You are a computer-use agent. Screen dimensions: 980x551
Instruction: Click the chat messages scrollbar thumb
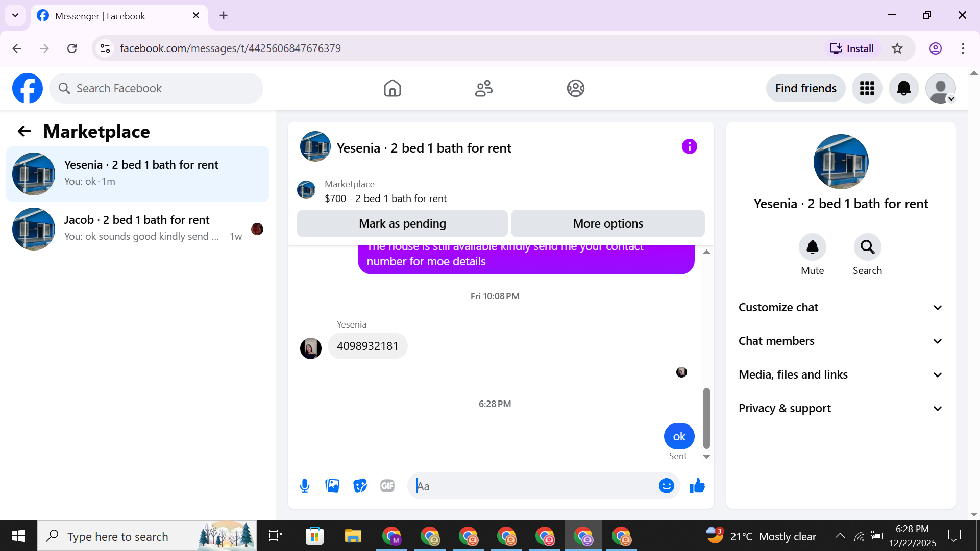pos(706,417)
